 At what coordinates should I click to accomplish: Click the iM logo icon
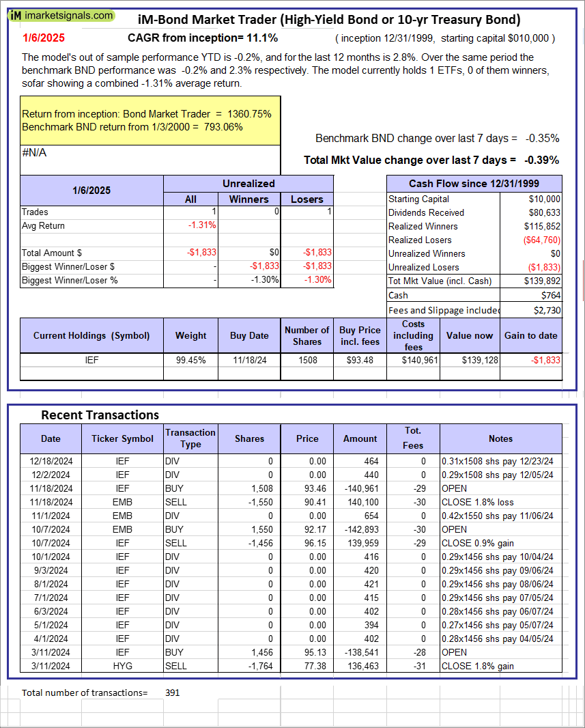tap(16, 16)
